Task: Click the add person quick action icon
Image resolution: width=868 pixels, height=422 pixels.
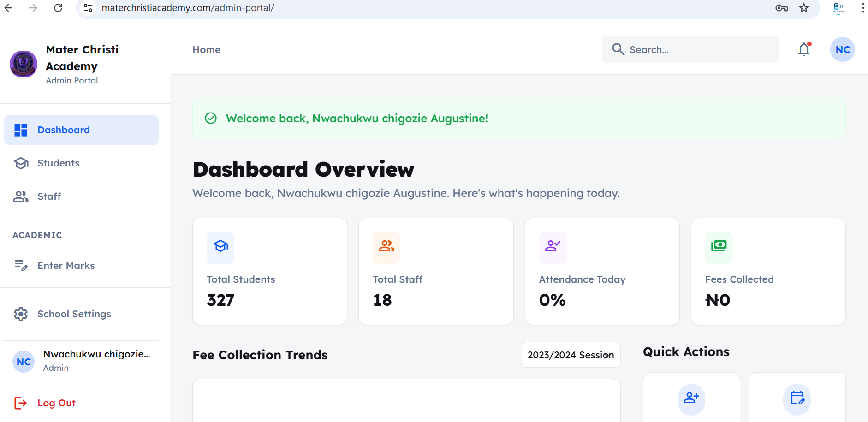Action: tap(691, 398)
